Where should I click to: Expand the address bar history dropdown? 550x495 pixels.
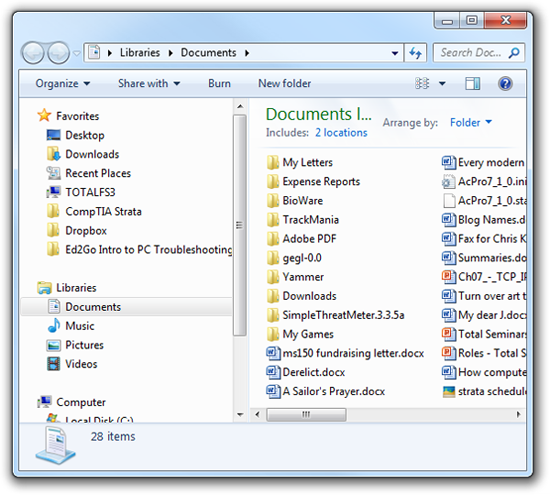coord(395,53)
